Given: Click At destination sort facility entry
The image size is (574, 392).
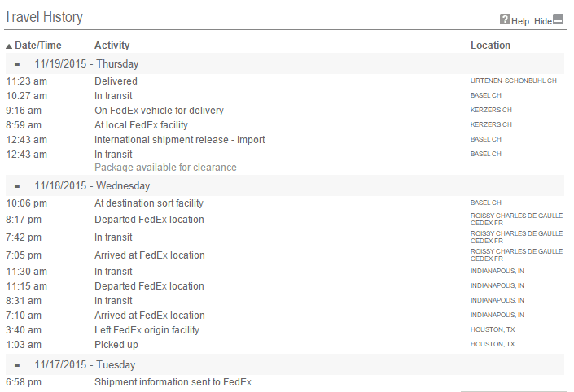Looking at the screenshot, I should (x=149, y=203).
